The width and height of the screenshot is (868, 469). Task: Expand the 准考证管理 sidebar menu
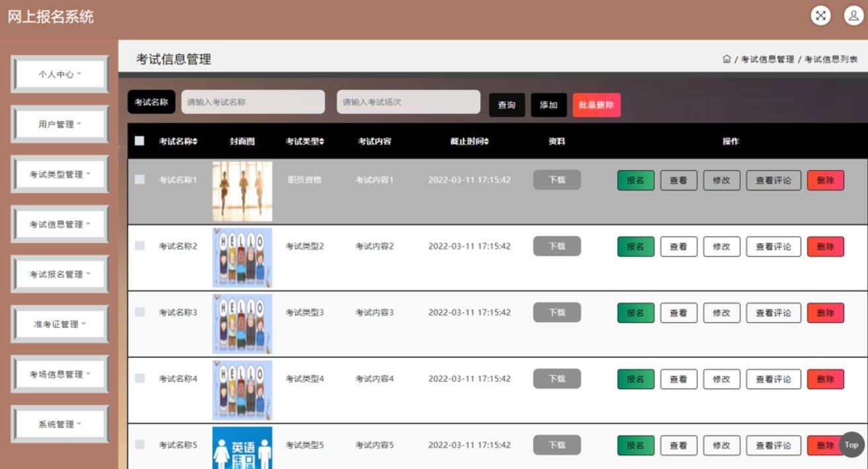[60, 323]
